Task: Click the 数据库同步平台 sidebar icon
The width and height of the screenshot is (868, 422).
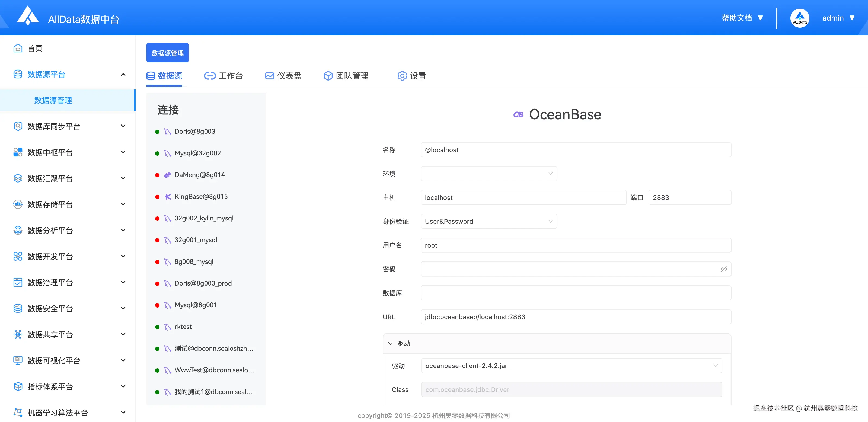Action: click(x=18, y=126)
